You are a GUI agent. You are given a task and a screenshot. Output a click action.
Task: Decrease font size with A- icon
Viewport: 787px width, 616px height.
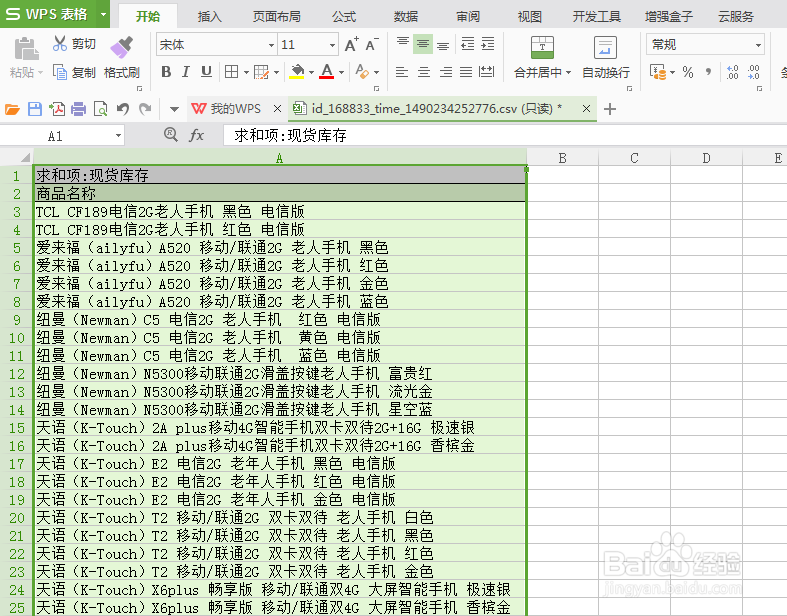tap(371, 45)
